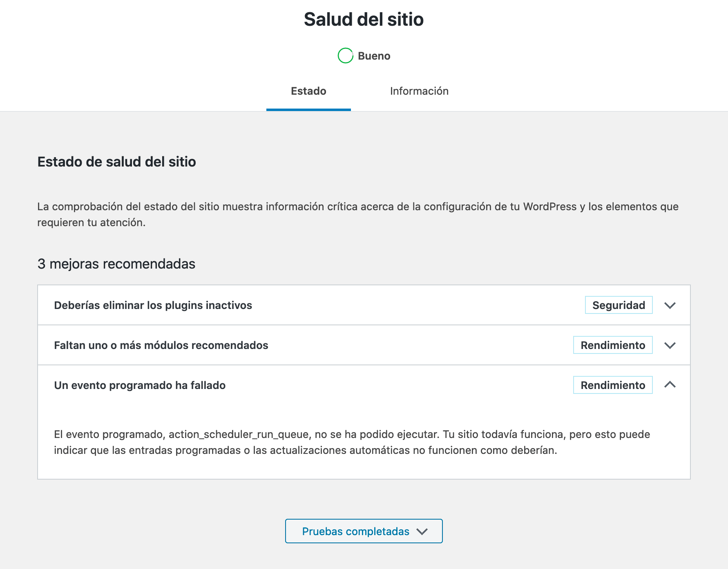Click 'Estado de salud del sitio' heading
This screenshot has width=728, height=569.
(x=116, y=162)
